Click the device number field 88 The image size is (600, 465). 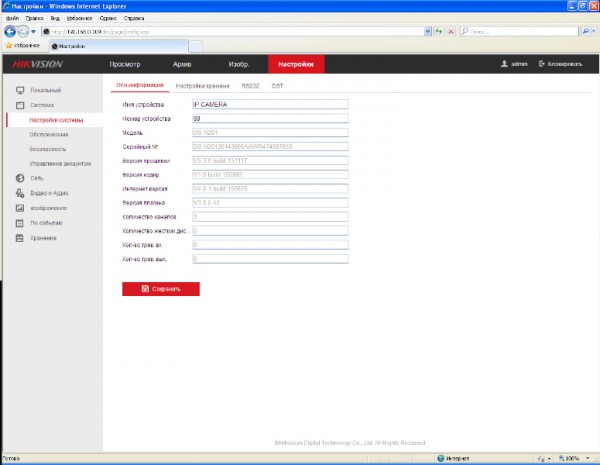point(270,118)
